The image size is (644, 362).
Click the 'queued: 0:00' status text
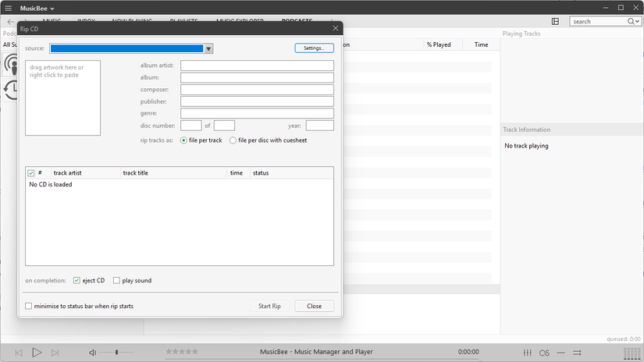point(624,339)
